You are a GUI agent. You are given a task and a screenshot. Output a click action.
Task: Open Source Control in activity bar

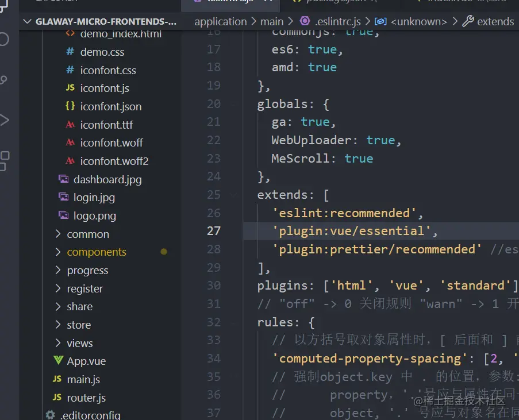pyautogui.click(x=3, y=80)
